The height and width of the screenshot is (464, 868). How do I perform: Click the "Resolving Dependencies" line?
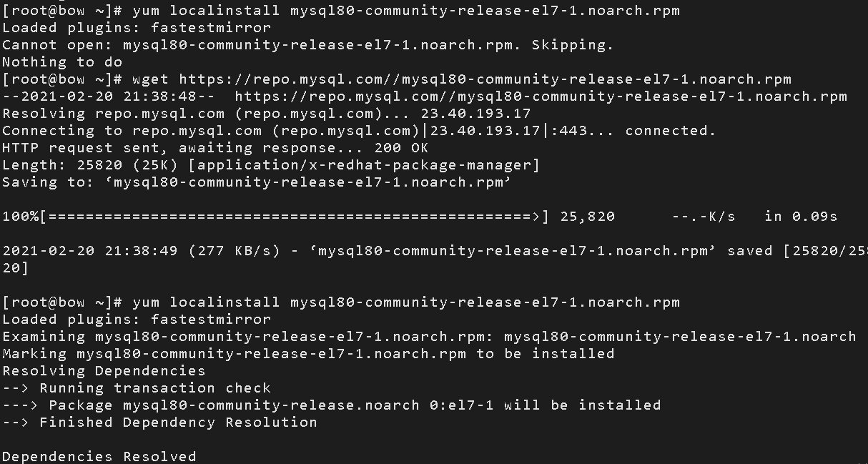(104, 371)
